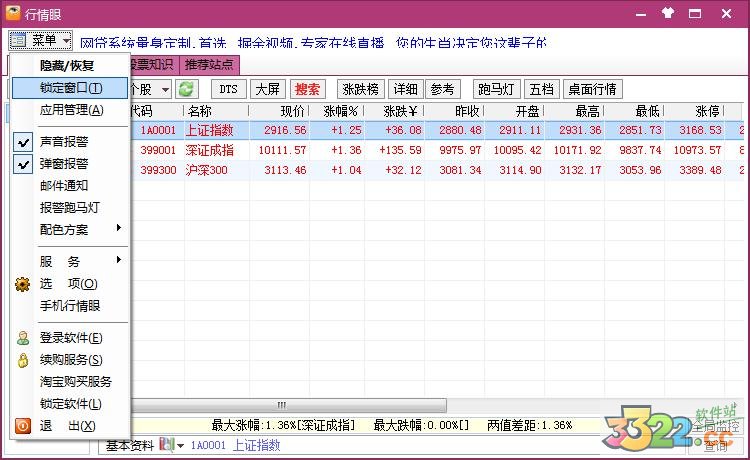Image resolution: width=750 pixels, height=460 pixels.
Task: Switch to the 股票知识 tab
Action: point(154,65)
